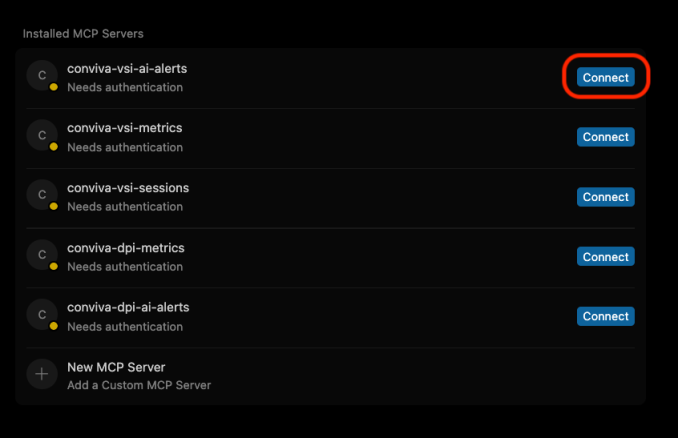This screenshot has width=678, height=438.
Task: Click the plus icon for New MCP Server
Action: (42, 375)
